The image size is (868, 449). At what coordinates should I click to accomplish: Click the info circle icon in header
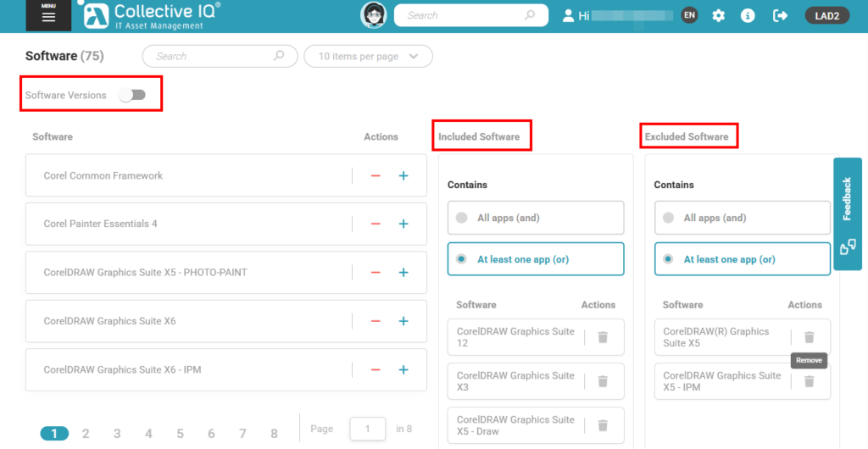tap(748, 15)
